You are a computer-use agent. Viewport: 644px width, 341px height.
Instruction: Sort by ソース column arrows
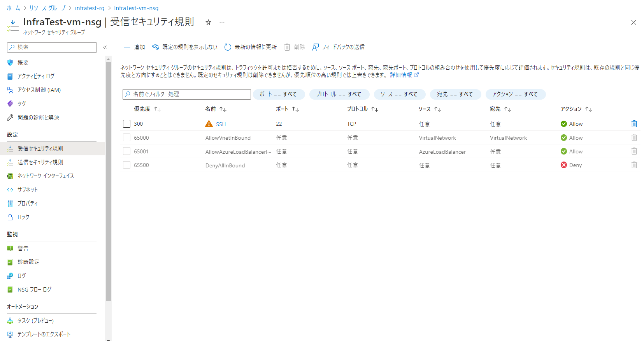coord(437,109)
